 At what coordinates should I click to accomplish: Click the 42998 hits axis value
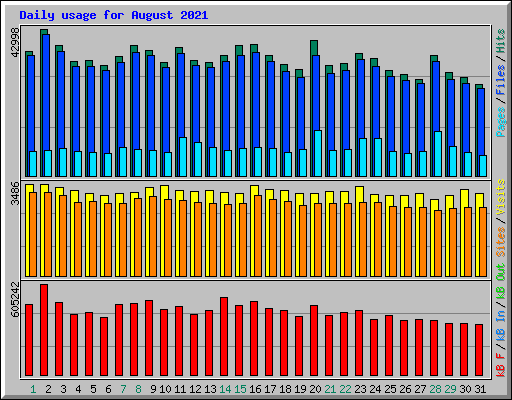(x=15, y=43)
